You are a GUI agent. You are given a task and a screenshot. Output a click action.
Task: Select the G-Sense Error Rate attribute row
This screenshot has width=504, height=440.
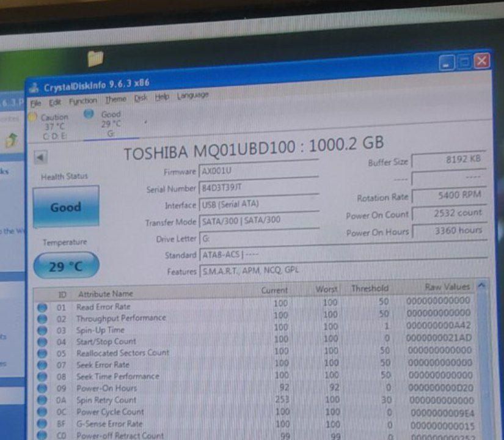(x=254, y=424)
